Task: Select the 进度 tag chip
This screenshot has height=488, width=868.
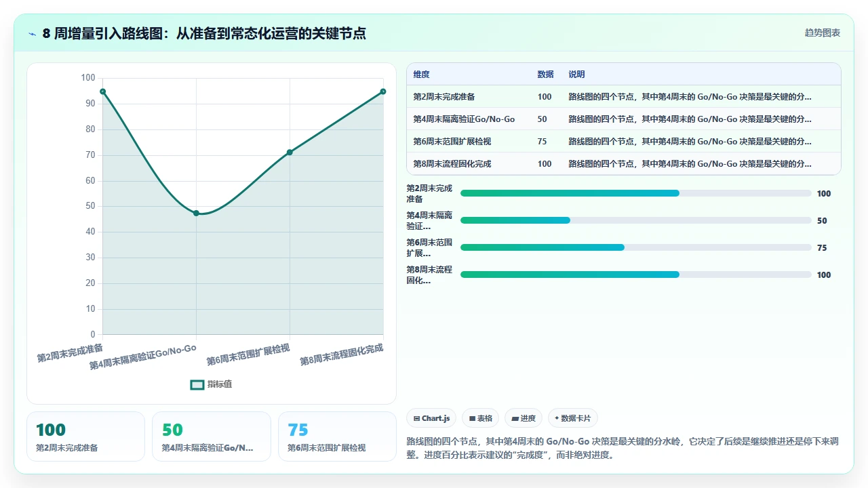Action: click(524, 418)
